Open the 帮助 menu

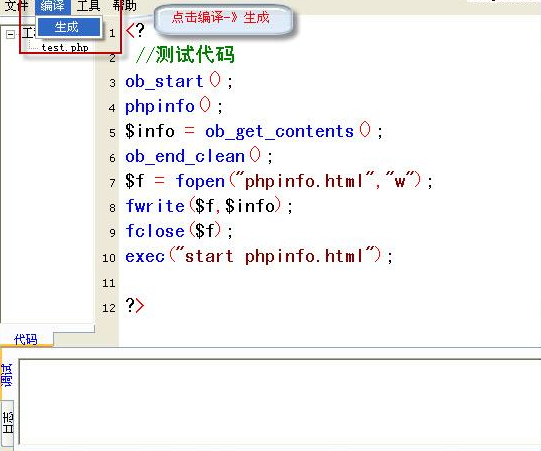coord(125,6)
